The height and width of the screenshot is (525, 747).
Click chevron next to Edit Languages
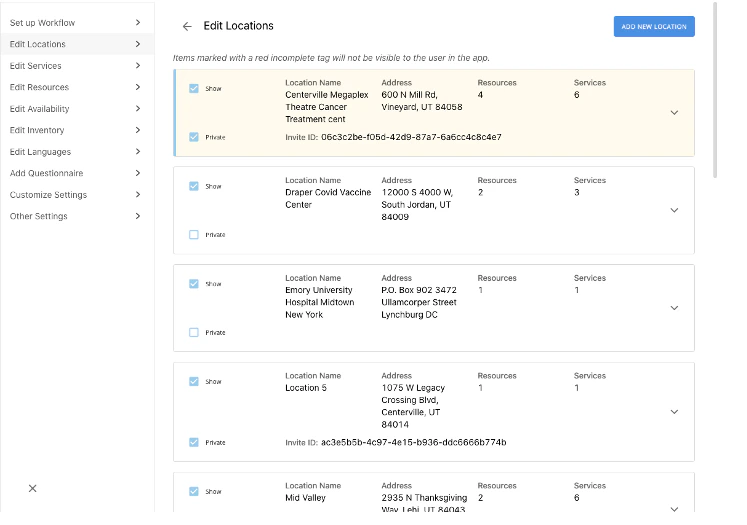pyautogui.click(x=138, y=151)
